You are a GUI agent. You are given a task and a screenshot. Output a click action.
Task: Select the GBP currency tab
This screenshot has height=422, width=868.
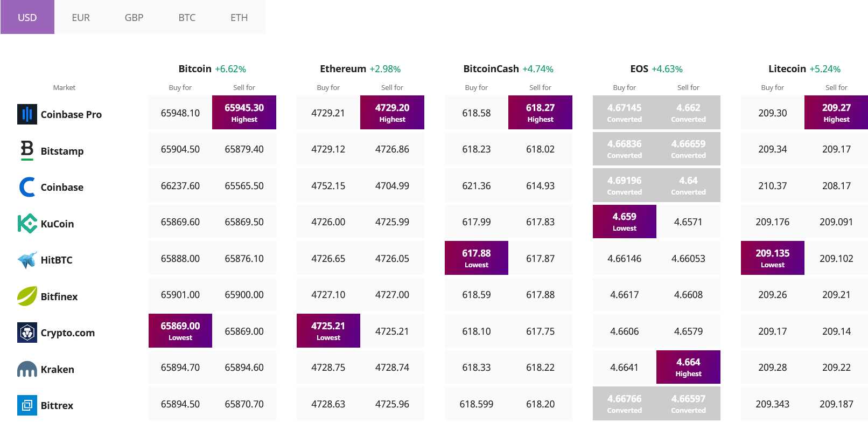click(134, 17)
